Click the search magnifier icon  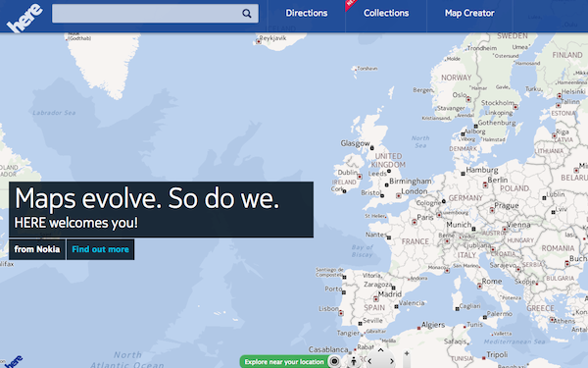(x=246, y=14)
